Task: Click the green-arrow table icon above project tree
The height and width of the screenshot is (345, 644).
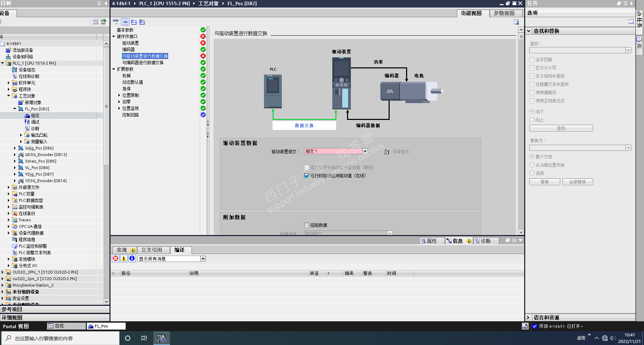Action: [103, 22]
